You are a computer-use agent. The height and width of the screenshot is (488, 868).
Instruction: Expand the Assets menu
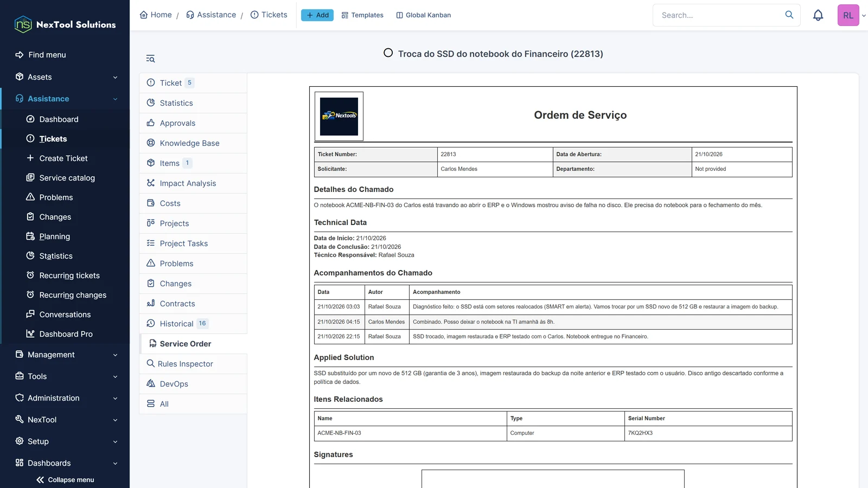(65, 77)
